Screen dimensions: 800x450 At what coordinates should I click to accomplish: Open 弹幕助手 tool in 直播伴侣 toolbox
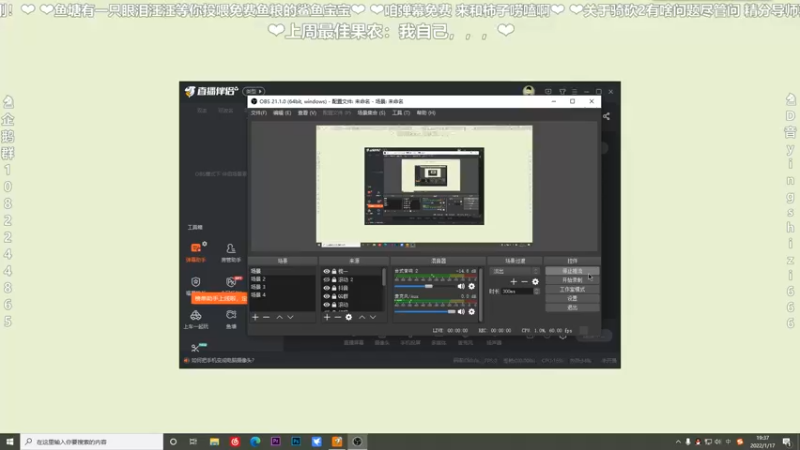click(196, 253)
